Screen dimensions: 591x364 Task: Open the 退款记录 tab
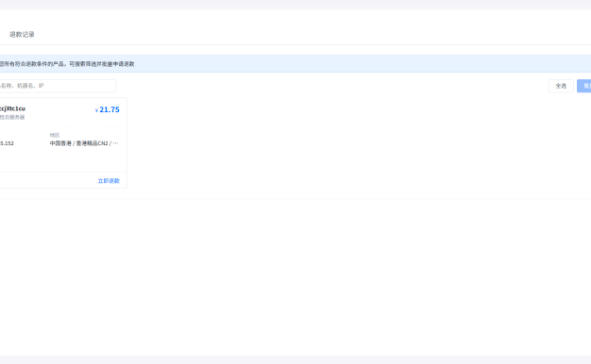point(22,34)
